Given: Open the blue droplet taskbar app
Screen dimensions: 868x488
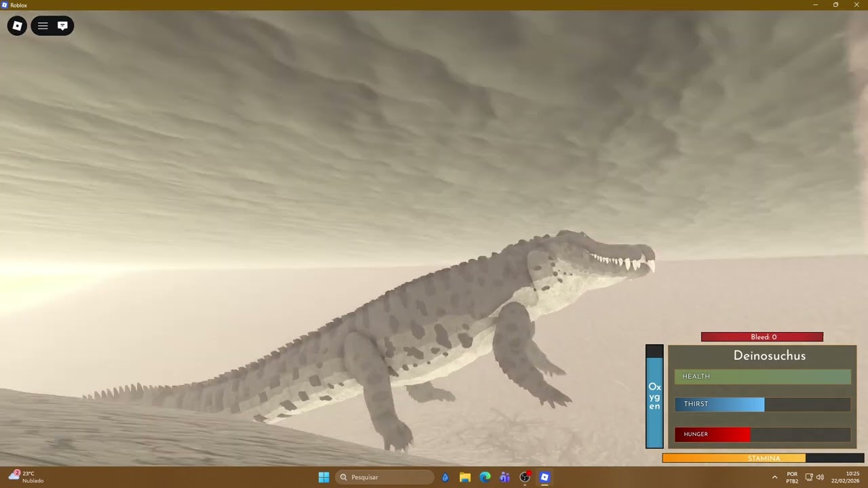Looking at the screenshot, I should coord(446,477).
